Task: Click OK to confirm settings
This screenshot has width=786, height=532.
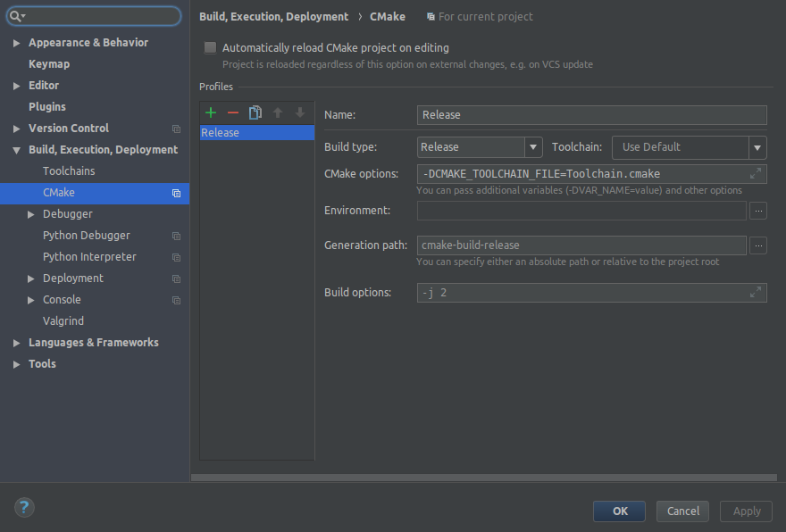Action: 620,511
